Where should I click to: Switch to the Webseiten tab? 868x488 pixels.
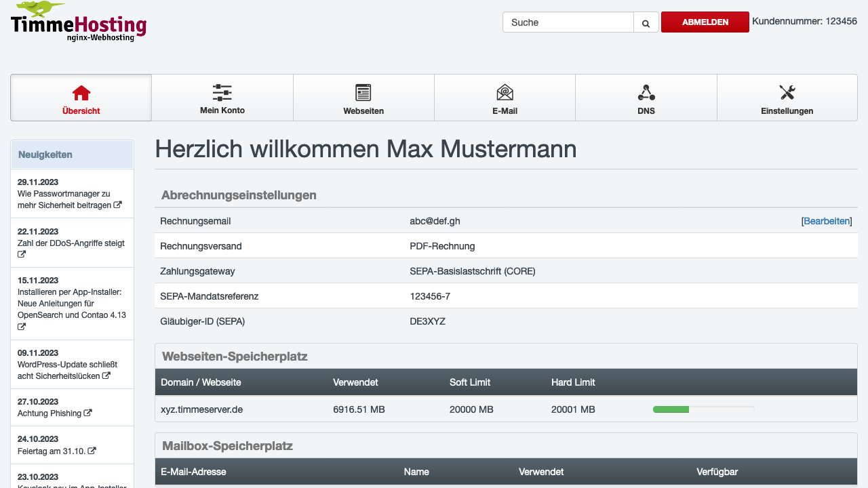363,98
